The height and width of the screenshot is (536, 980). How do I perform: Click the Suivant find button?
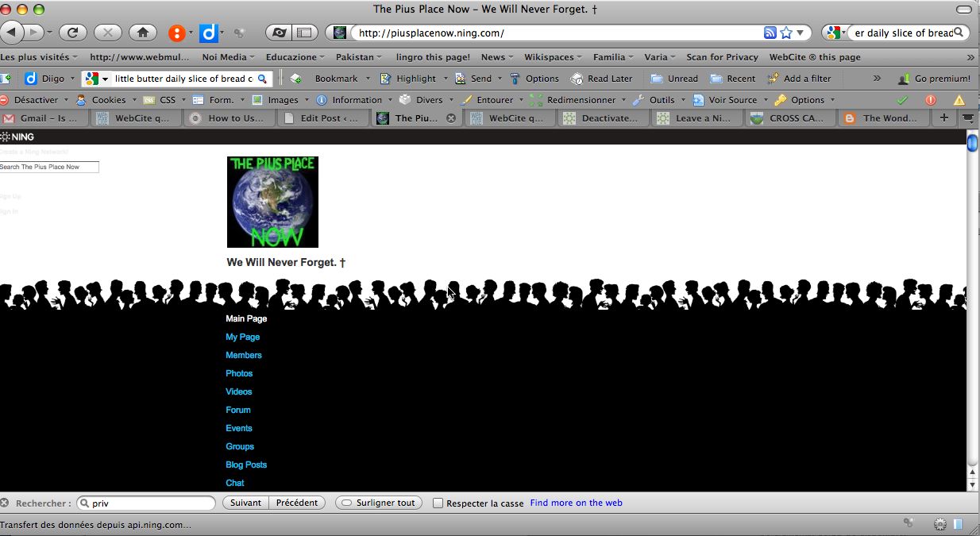pos(245,503)
